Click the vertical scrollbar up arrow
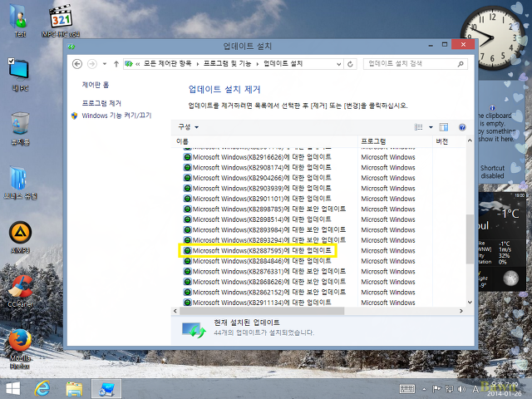Image resolution: width=532 pixels, height=399 pixels. [470, 140]
